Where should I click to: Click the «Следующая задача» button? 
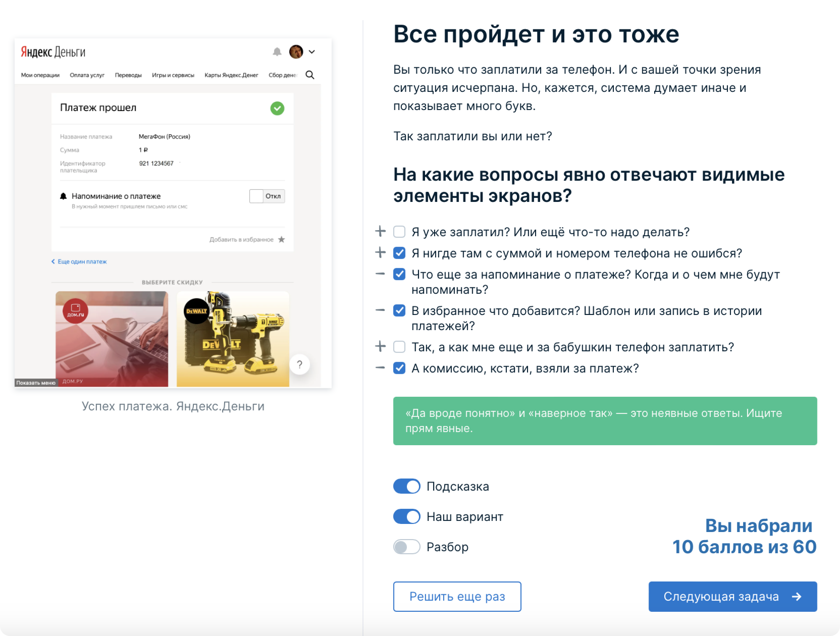732,596
